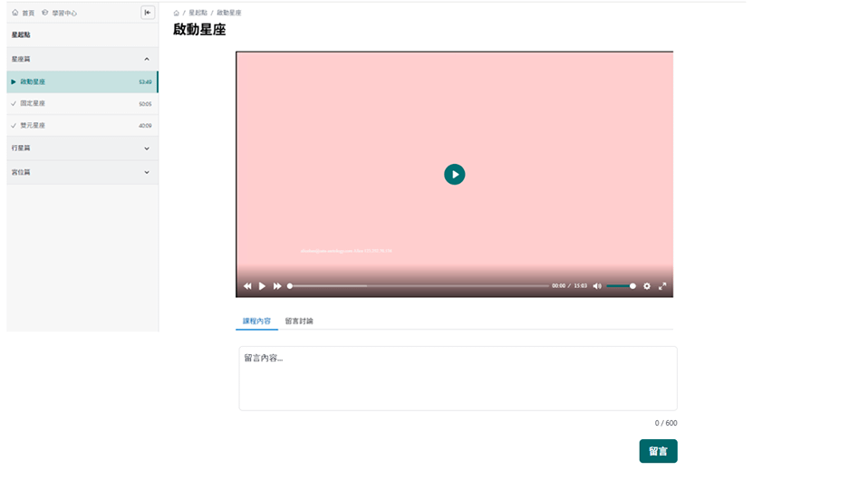Open the 固定星座 lesson
Screen dimensions: 868x499
point(33,103)
